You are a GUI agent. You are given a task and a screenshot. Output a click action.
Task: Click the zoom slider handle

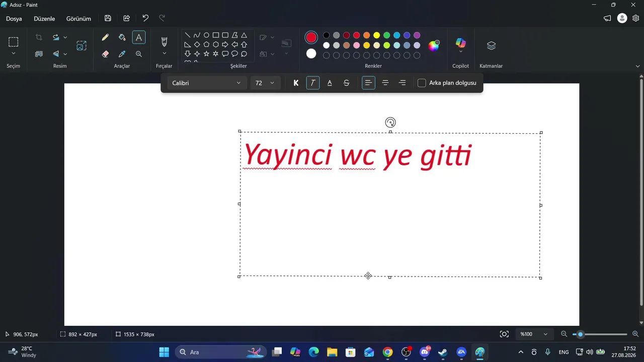[580, 334]
